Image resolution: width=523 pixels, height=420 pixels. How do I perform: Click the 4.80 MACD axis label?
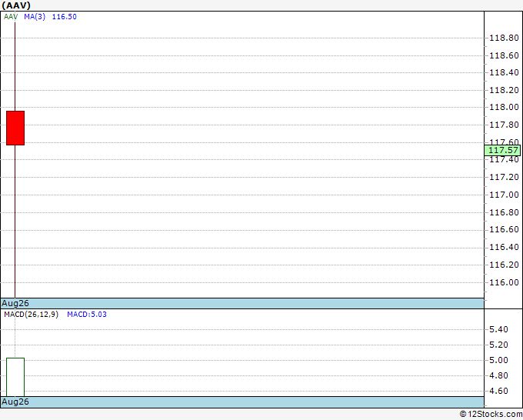point(498,375)
